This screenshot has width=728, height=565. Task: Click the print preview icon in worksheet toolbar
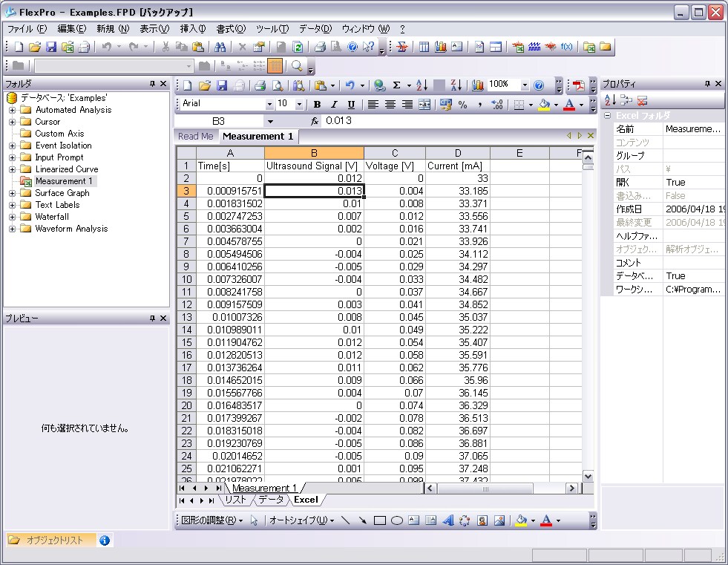(x=278, y=85)
